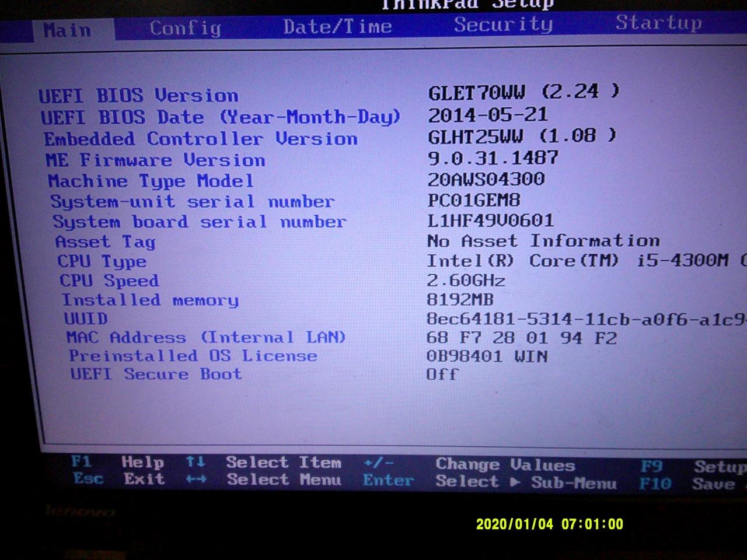This screenshot has width=747, height=560.
Task: Click BIOS version value GLET70WW (2.24)
Action: pos(523,92)
